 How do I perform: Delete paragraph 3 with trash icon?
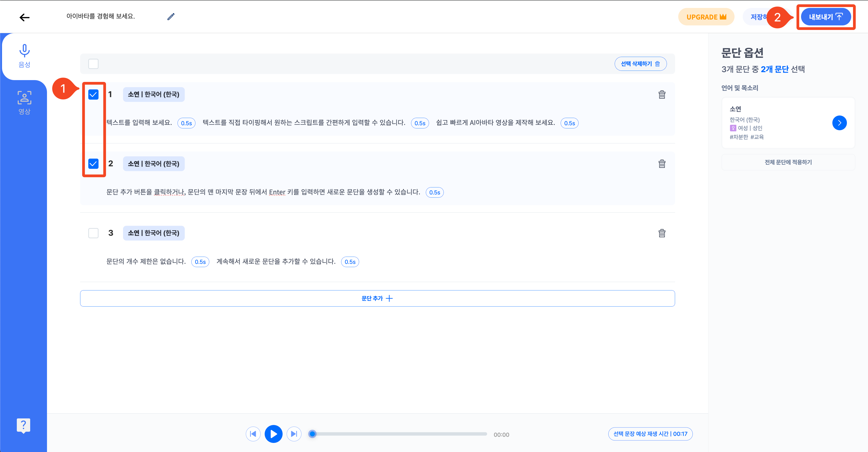pos(662,233)
